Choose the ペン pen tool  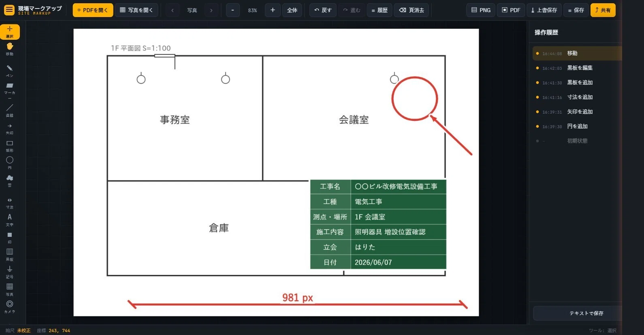click(x=10, y=71)
